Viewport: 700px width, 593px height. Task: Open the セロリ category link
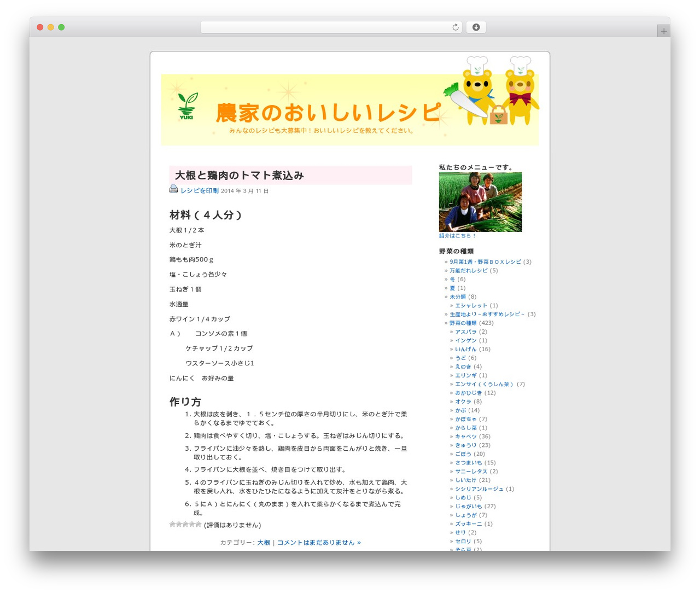[x=463, y=542]
